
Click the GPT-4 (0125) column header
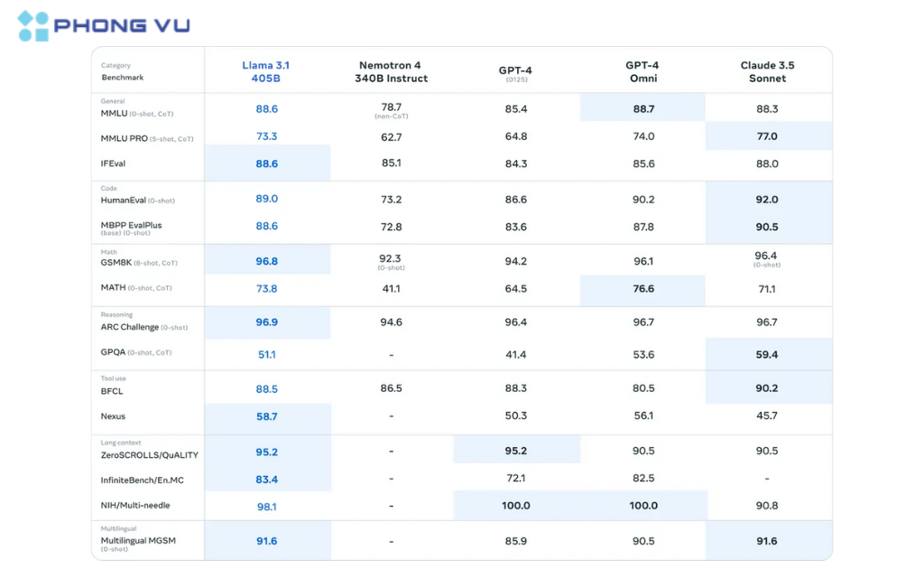click(x=515, y=73)
